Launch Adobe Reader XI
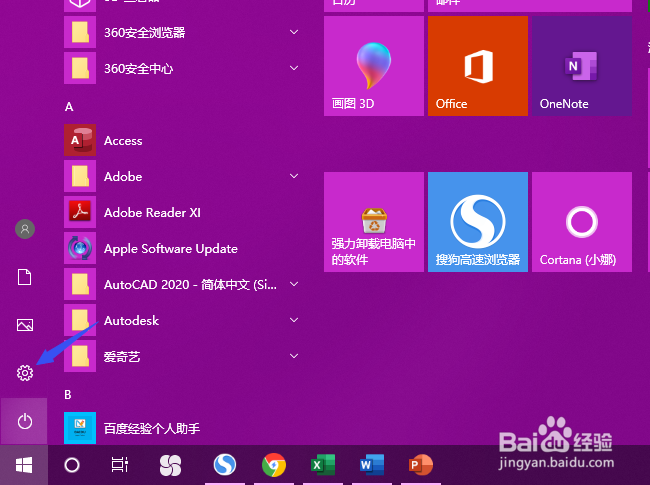The height and width of the screenshot is (485, 650). pos(182,212)
